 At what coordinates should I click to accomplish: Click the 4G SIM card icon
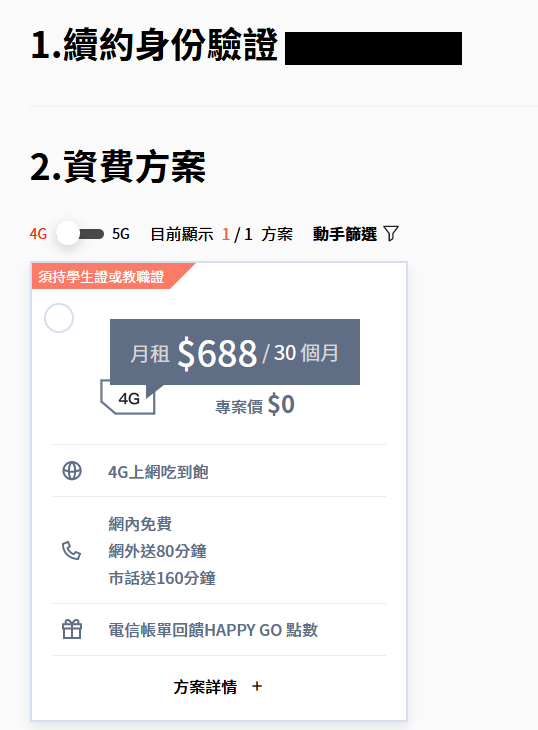point(128,397)
